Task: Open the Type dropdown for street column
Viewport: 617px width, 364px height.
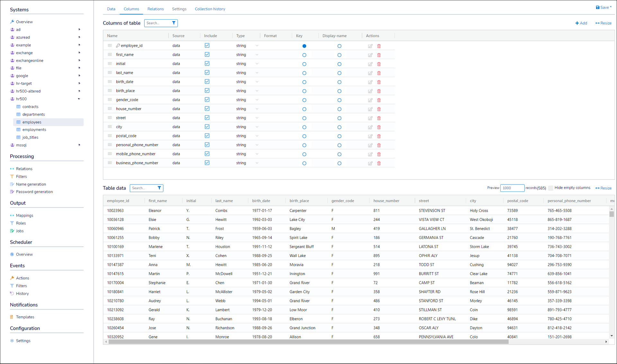Action: pos(257,118)
